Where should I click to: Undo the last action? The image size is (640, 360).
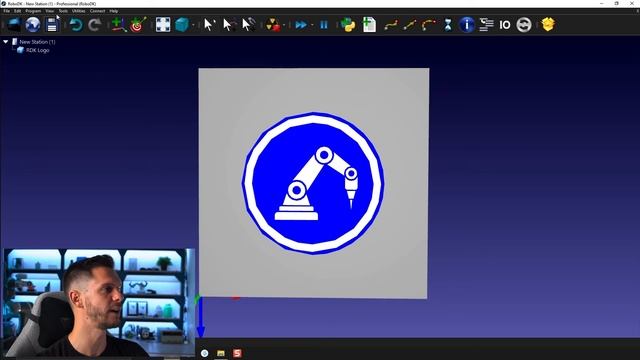76,25
